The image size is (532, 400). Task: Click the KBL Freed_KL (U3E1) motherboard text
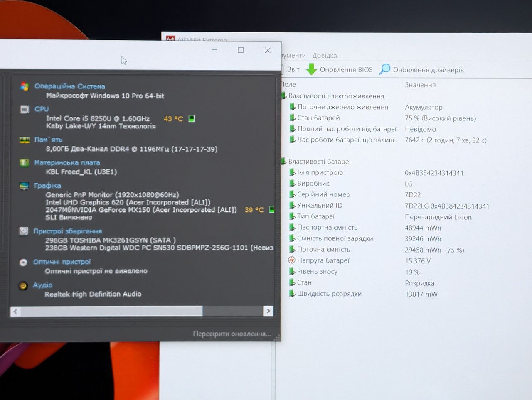point(81,172)
